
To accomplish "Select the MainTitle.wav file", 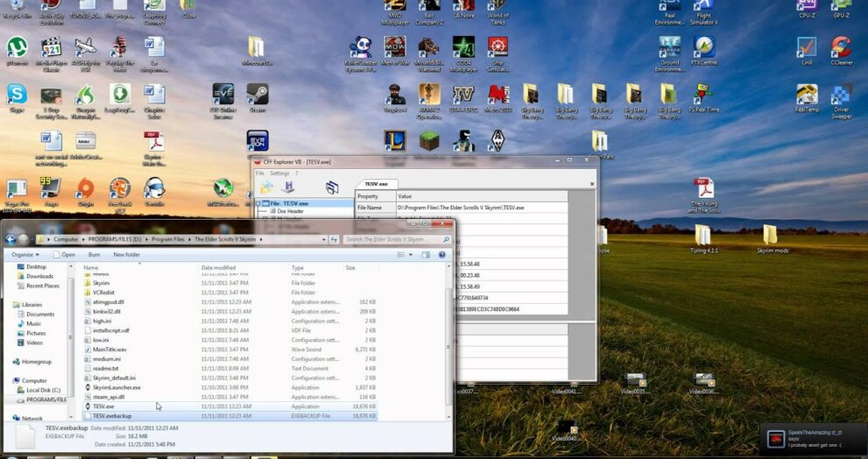I will 229,350.
